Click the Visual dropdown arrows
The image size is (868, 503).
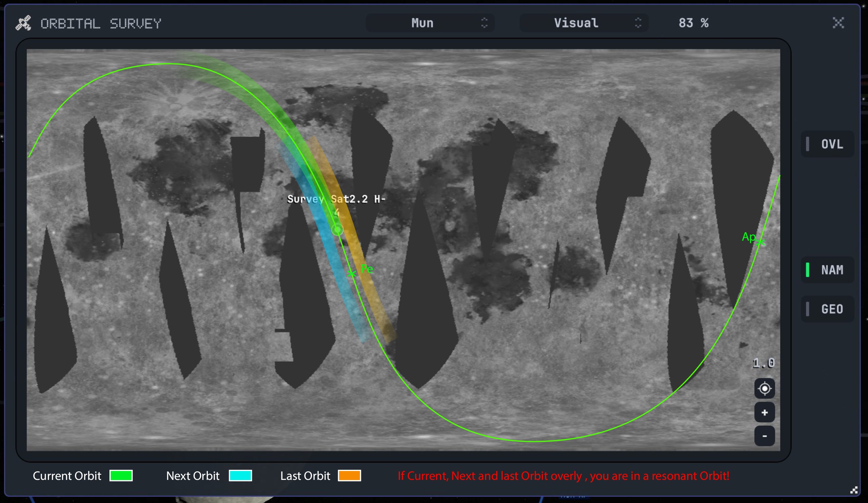click(x=638, y=23)
